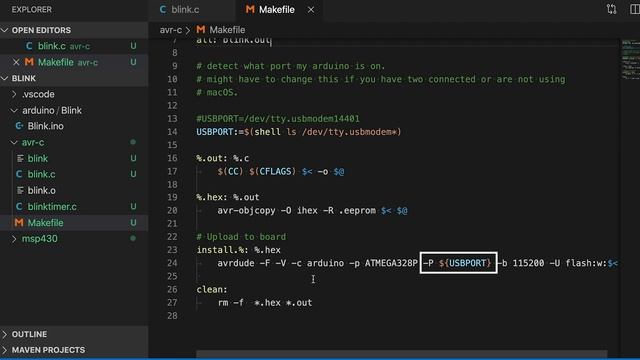Image resolution: width=640 pixels, height=360 pixels.
Task: Collapse the avr-c folder
Action: click(33, 142)
